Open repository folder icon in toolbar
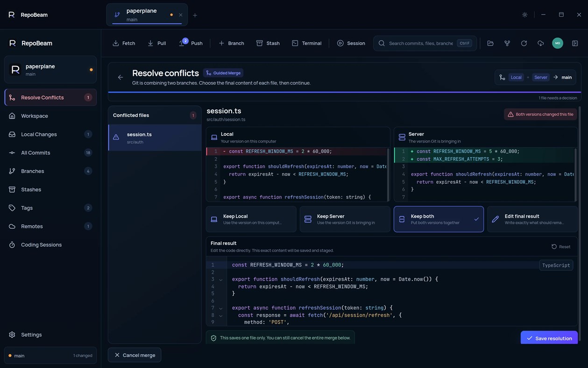Viewport: 588px width, 368px height. pos(490,43)
